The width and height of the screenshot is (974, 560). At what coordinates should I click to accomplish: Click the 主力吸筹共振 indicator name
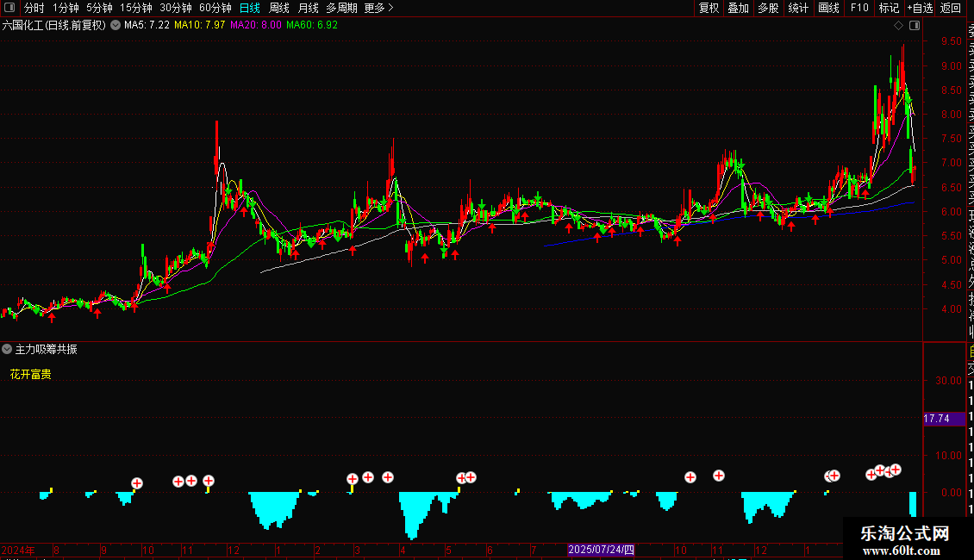point(46,349)
